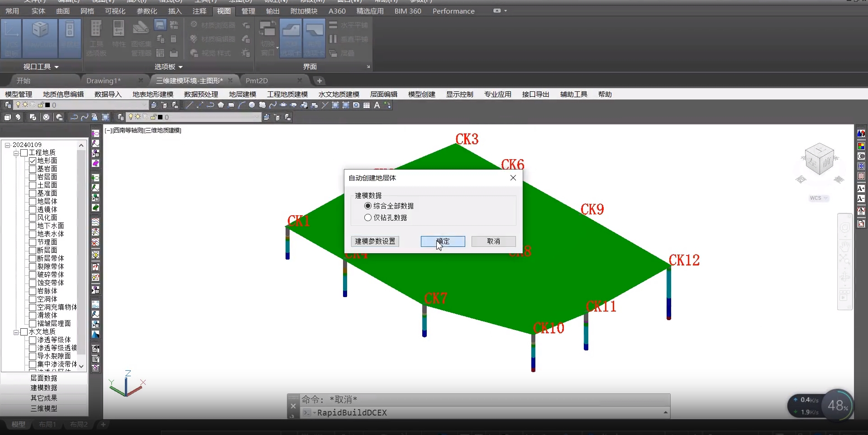This screenshot has height=435, width=868.
Task: Collapse the 工程地质 tree node
Action: pos(16,153)
